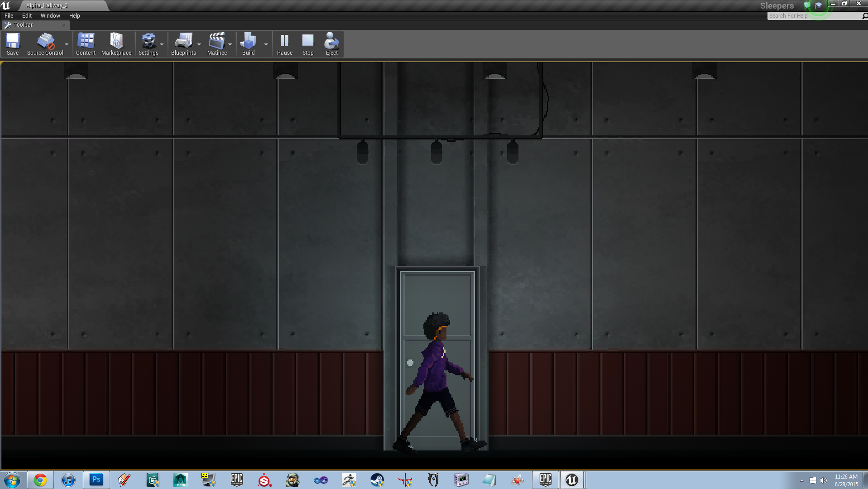Open the feedback chat bubble icon

click(x=807, y=5)
